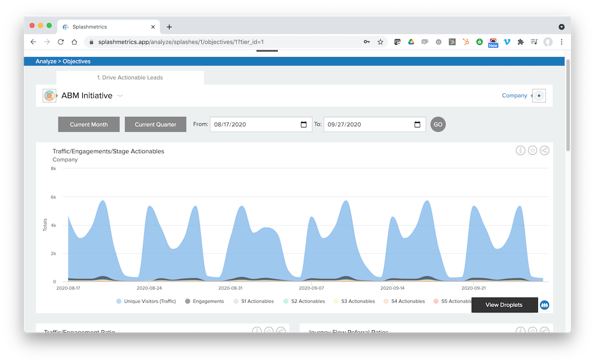The height and width of the screenshot is (364, 595).
Task: Open the Vimeo extension
Action: pyautogui.click(x=507, y=42)
